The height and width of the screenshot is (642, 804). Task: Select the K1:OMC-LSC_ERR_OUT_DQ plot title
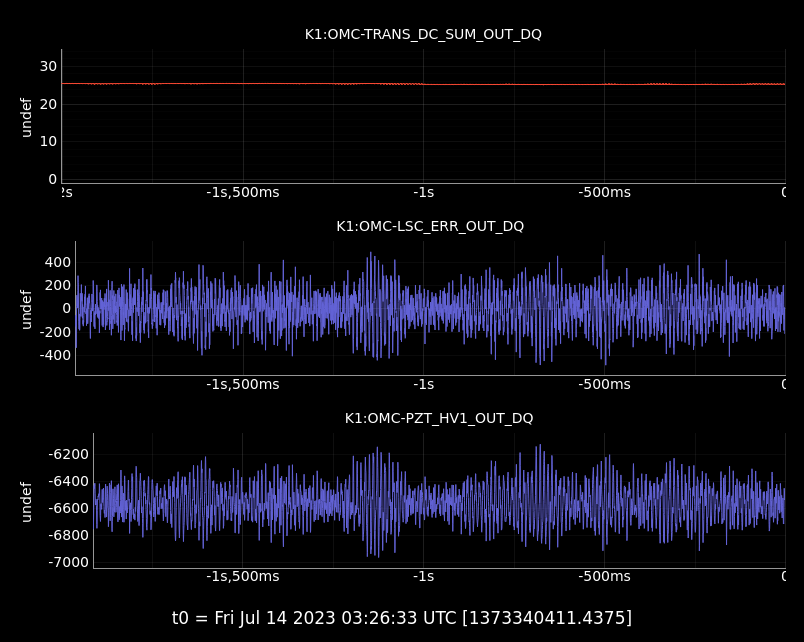430,226
